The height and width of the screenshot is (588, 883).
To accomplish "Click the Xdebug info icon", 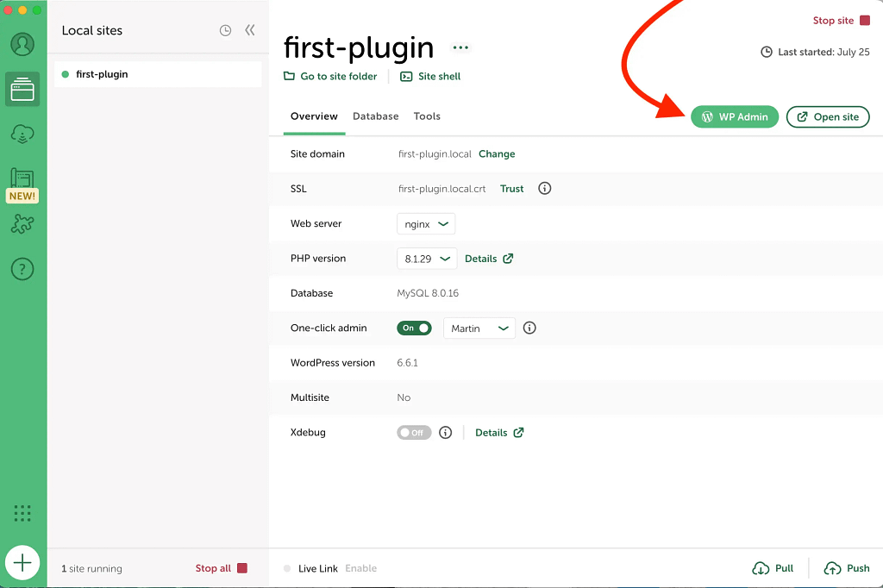I will point(446,433).
